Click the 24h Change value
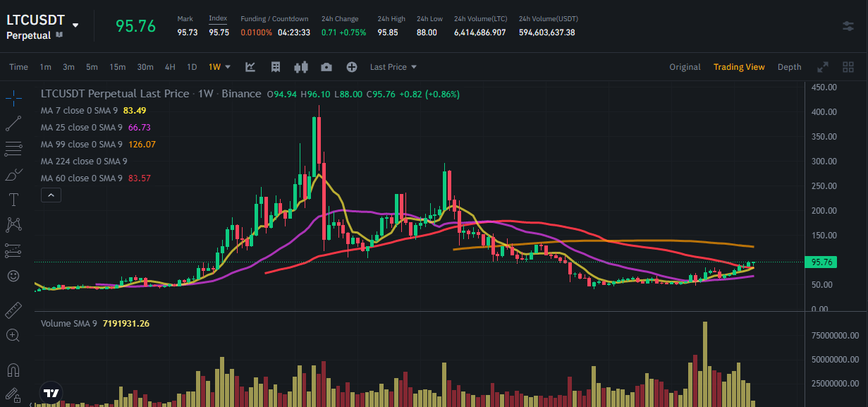Viewport: 868px width, 407px height. coord(343,32)
